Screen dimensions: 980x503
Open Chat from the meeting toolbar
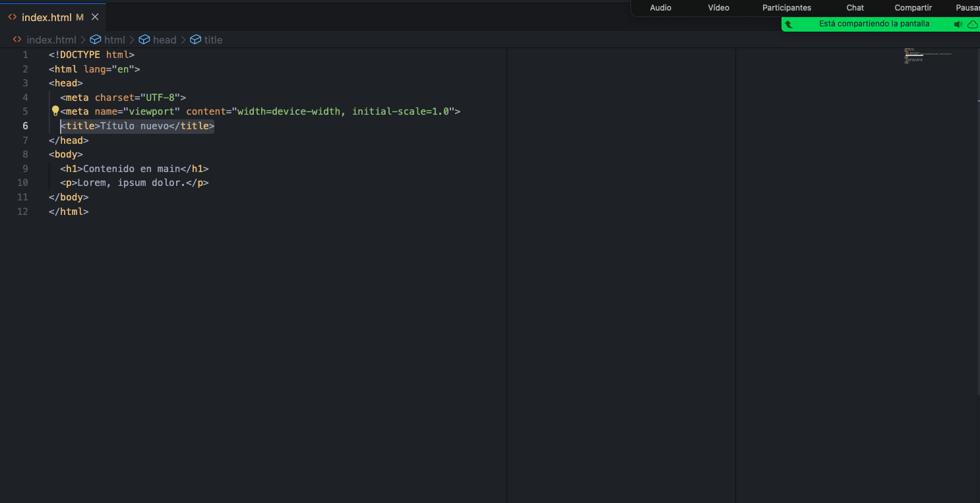(x=855, y=7)
